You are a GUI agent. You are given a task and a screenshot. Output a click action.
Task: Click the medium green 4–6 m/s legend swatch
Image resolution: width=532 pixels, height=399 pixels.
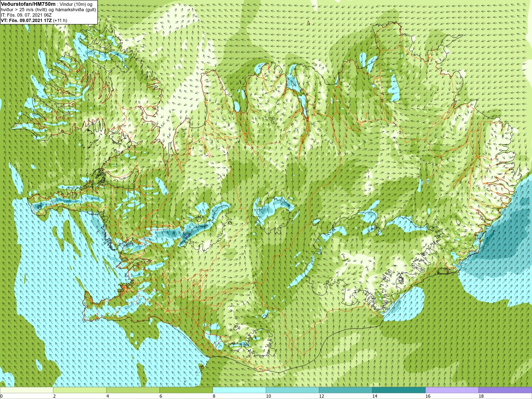(133, 390)
